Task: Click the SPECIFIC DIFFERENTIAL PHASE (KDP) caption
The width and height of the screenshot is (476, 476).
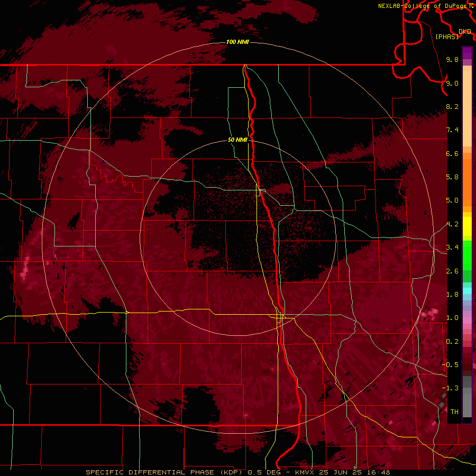Action: (x=165, y=472)
